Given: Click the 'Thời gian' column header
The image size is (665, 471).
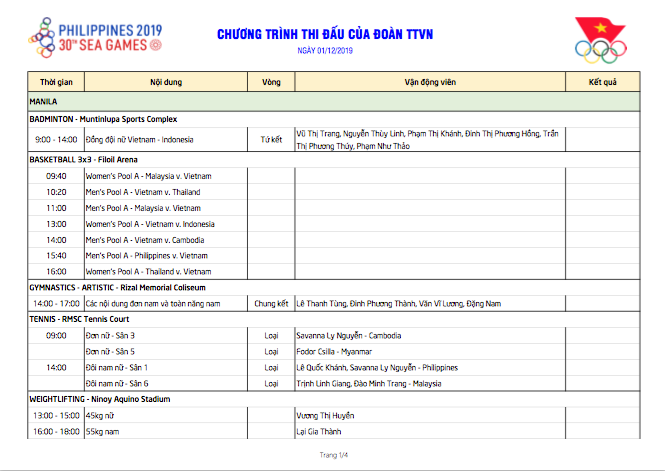Looking at the screenshot, I should (56, 82).
